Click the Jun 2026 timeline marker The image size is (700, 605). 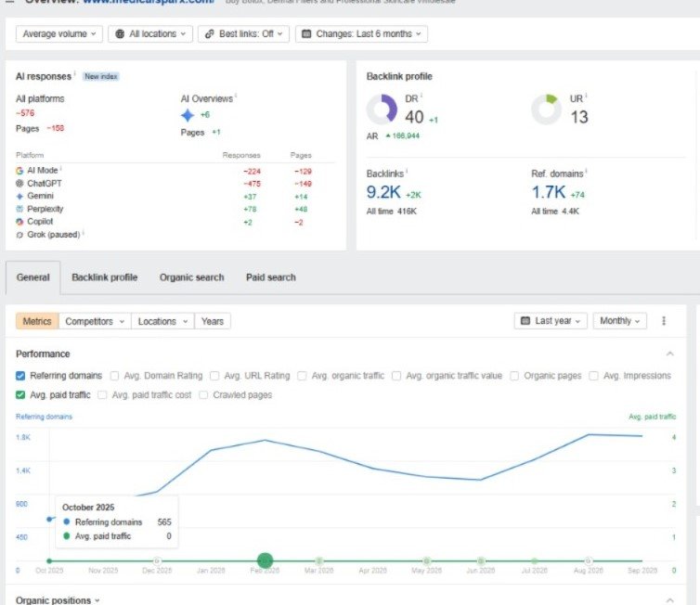click(x=481, y=560)
